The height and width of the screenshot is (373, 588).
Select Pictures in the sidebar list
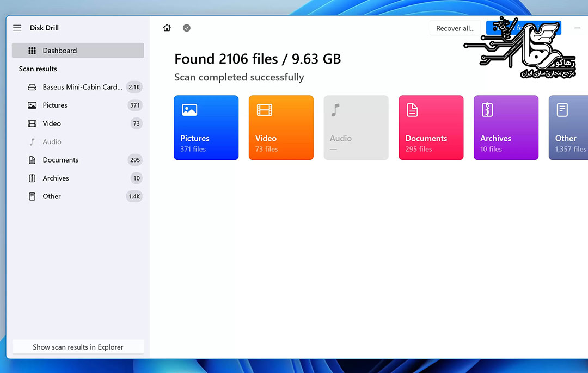pyautogui.click(x=55, y=105)
